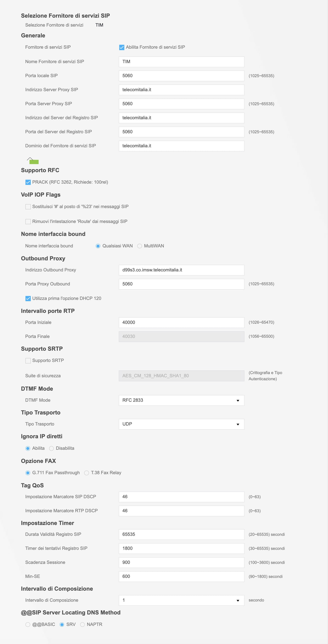Enable Supporto SRTP
The image size is (328, 644).
(x=28, y=360)
